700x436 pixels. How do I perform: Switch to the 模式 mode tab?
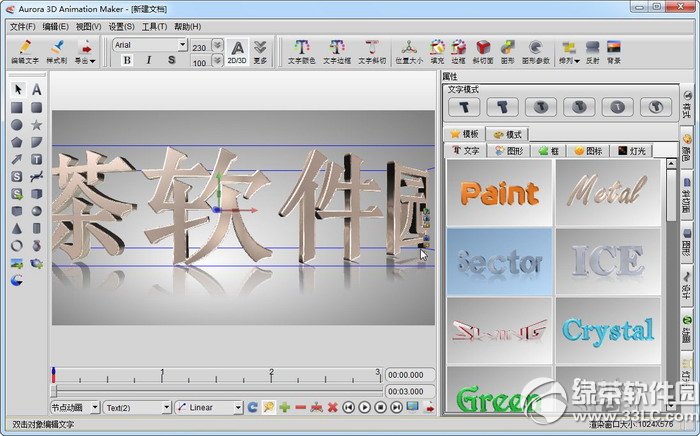point(508,134)
